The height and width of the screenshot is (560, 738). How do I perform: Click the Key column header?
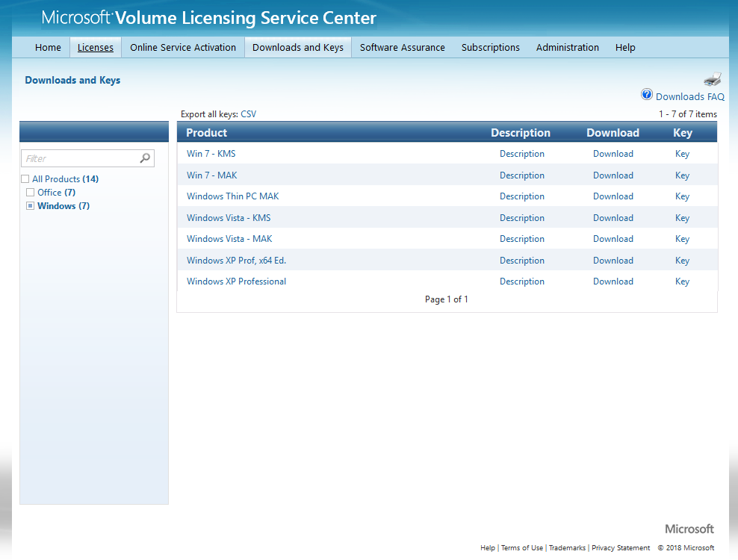point(683,133)
